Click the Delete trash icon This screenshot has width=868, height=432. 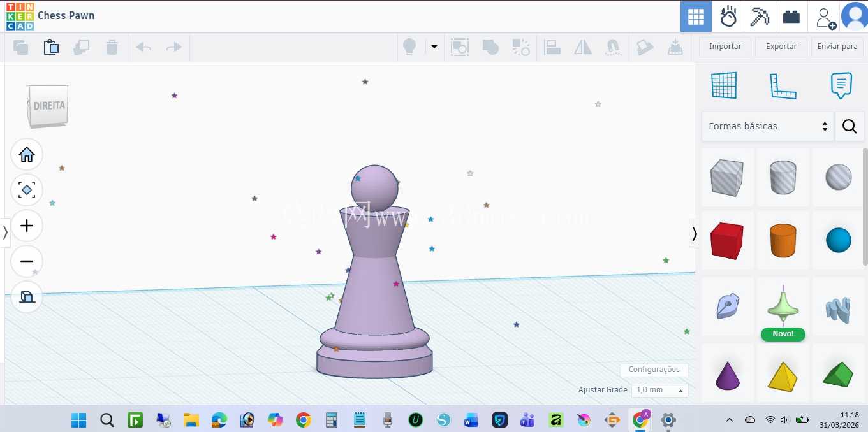(x=112, y=47)
